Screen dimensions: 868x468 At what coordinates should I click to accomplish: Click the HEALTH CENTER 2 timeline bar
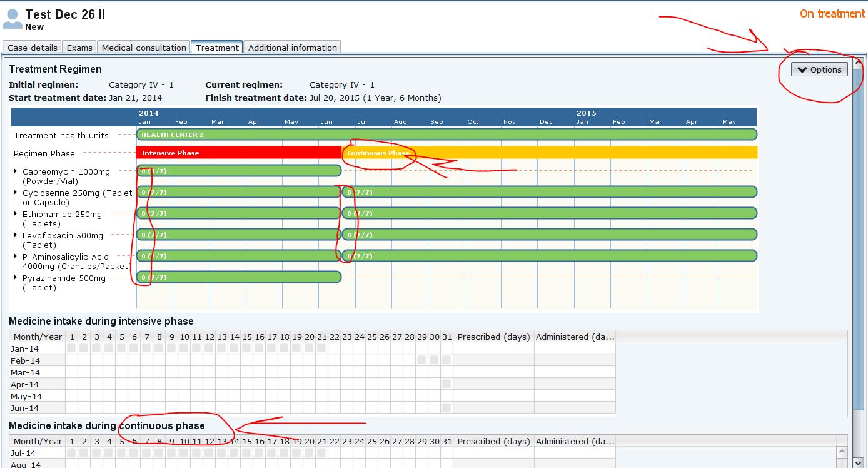coord(447,135)
